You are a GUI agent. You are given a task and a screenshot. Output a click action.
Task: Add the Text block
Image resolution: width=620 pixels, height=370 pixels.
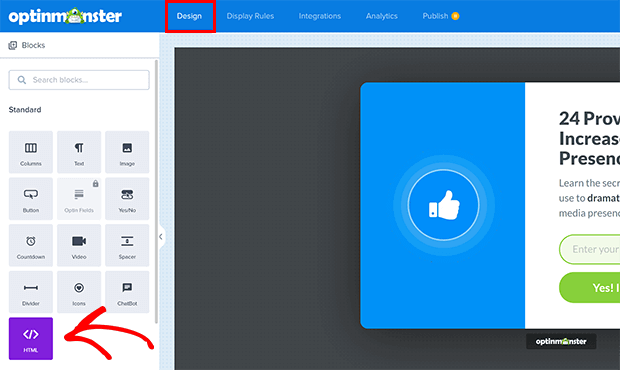[x=79, y=152]
